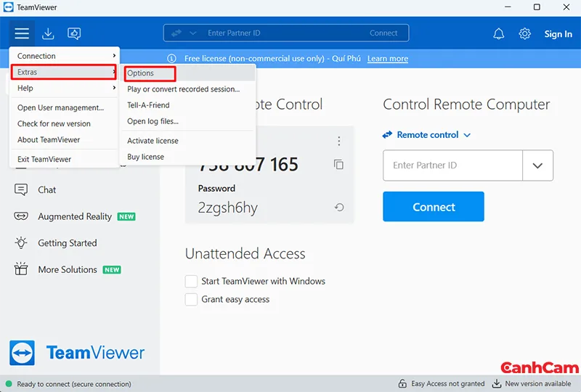
Task: Open the Learn more link
Action: pos(388,59)
